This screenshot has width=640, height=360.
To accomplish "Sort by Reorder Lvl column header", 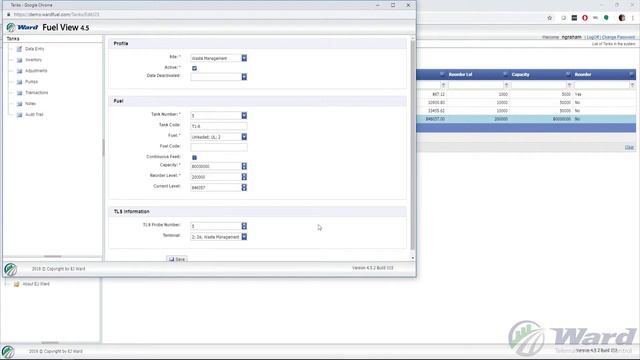I will 460,75.
